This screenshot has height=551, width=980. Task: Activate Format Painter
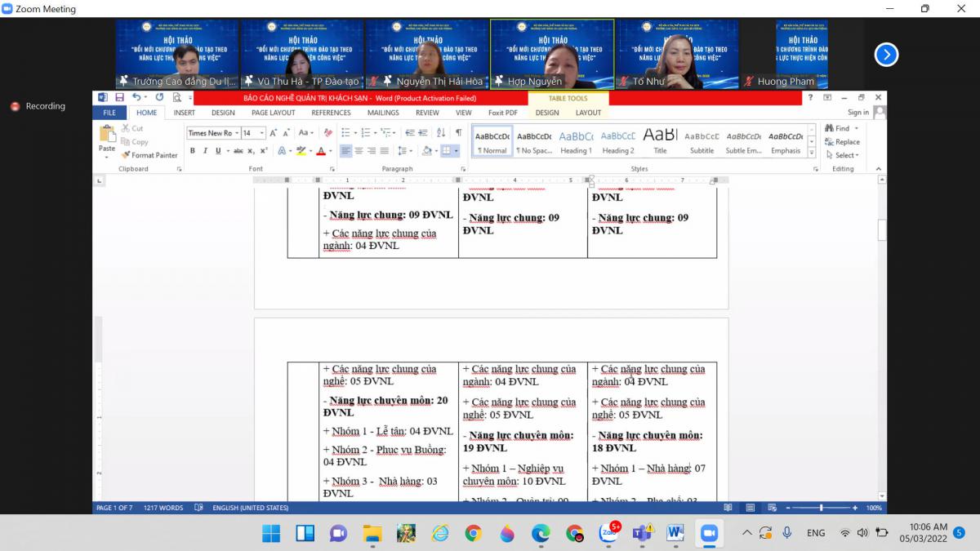[x=149, y=155]
